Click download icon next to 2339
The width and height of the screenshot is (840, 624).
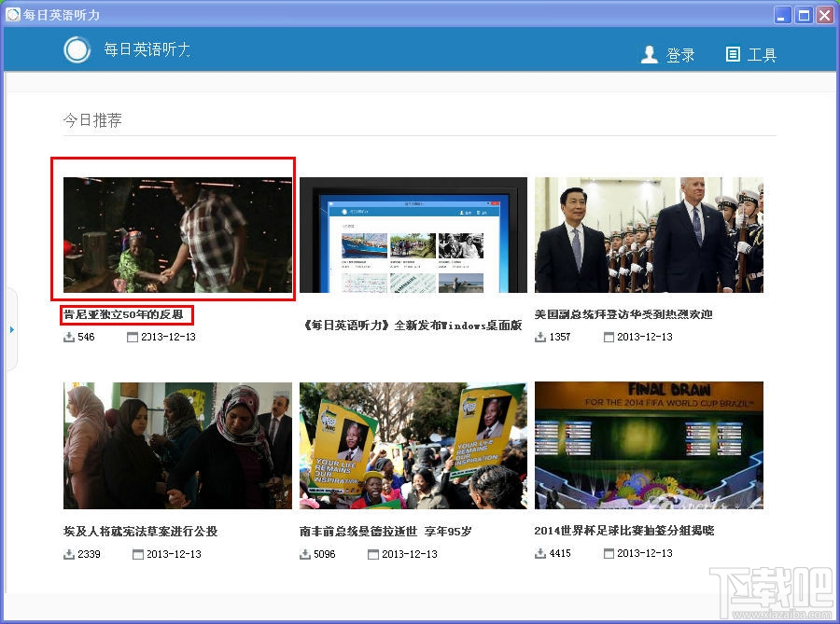click(x=69, y=554)
